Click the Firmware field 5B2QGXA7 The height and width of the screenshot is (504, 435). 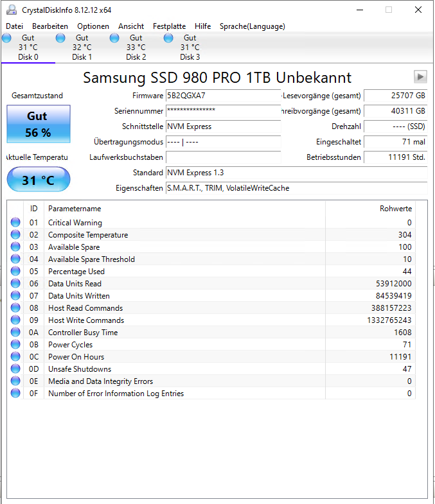[224, 96]
